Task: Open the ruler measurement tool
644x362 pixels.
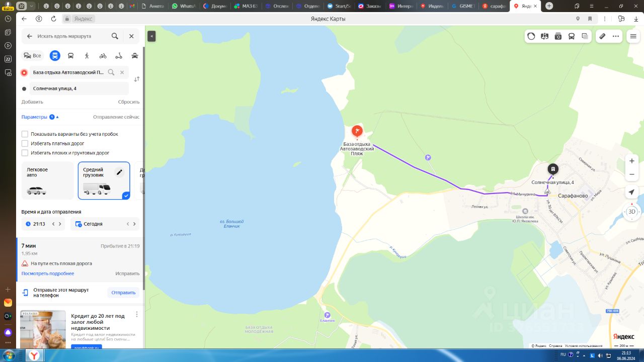Action: click(x=602, y=36)
